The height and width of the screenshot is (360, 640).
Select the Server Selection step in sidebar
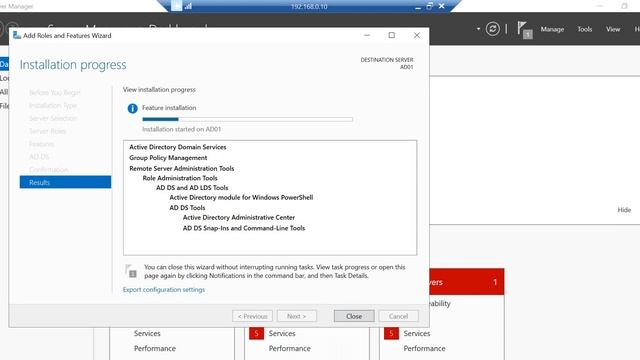53,118
